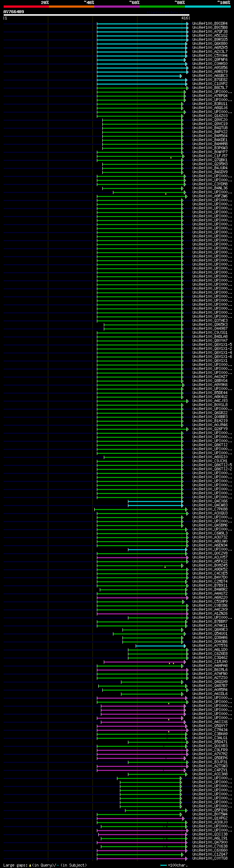Click label UniRef100_Q9VC20
The height and width of the screenshot is (868, 234).
[x=210, y=120]
